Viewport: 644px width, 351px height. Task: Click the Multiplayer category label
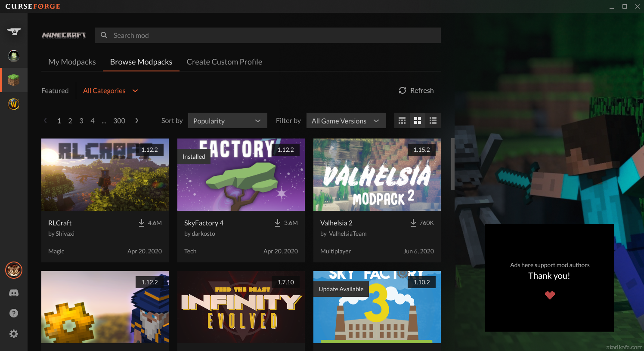[335, 251]
